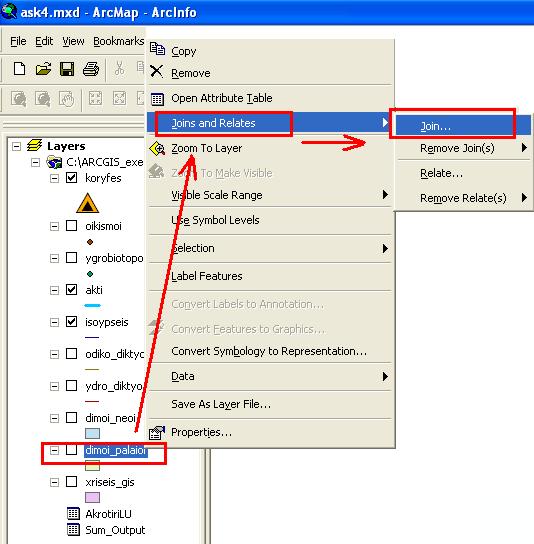Click the New Map File toolbar icon

pyautogui.click(x=19, y=68)
